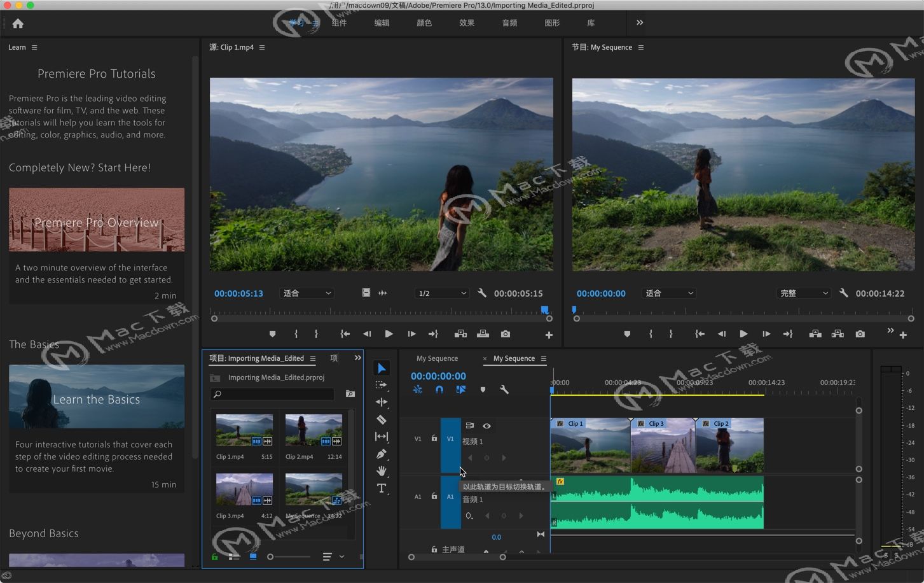Export frame from source monitor camera icon
The width and height of the screenshot is (924, 583).
[x=505, y=334]
